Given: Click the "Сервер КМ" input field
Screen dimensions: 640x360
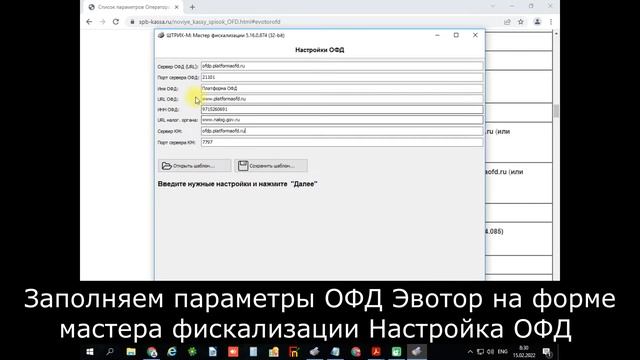Looking at the screenshot, I should coord(342,131).
